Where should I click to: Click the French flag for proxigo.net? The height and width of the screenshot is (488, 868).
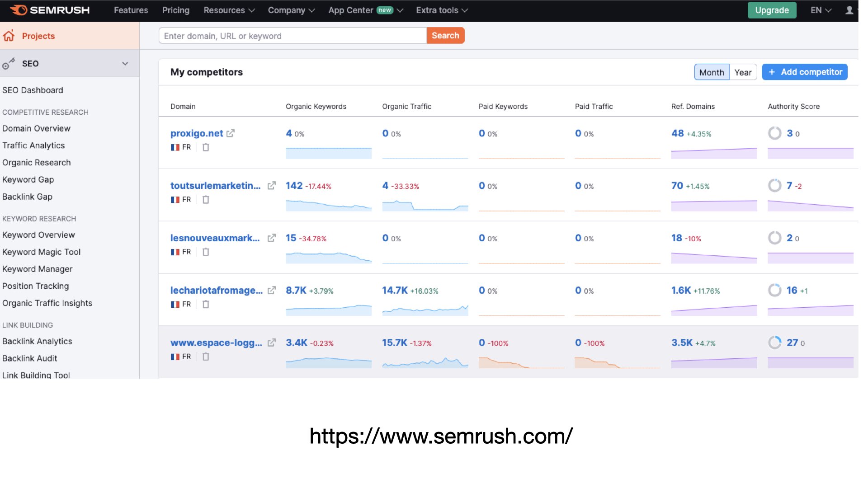(175, 147)
